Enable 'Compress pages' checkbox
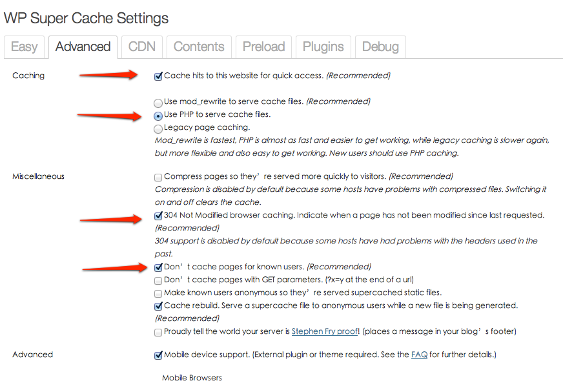The width and height of the screenshot is (563, 392). (x=158, y=177)
